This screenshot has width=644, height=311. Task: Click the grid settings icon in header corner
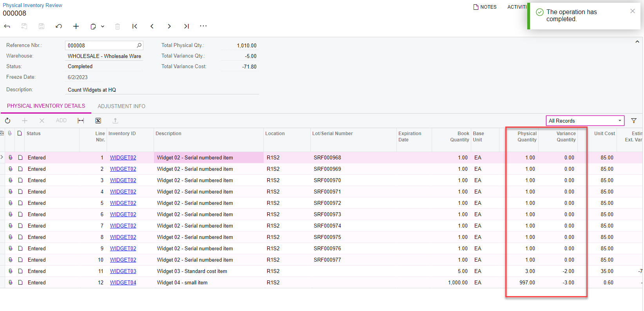2,134
